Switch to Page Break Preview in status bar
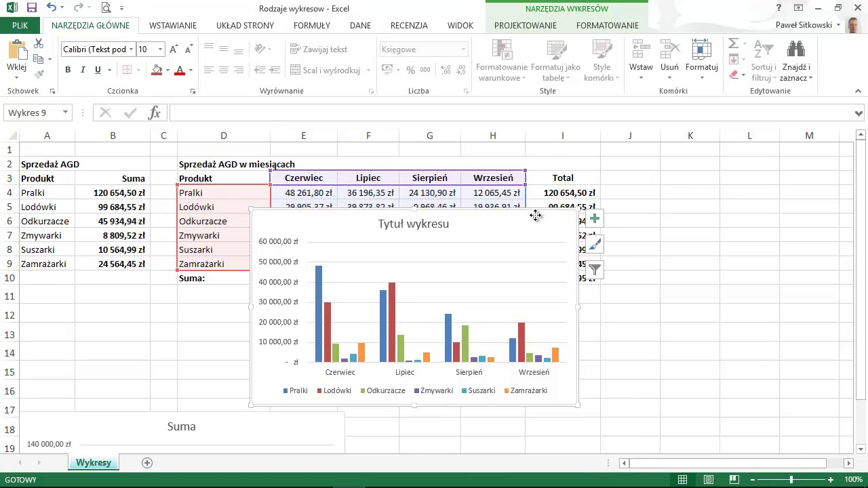Image resolution: width=868 pixels, height=488 pixels. coord(734,480)
